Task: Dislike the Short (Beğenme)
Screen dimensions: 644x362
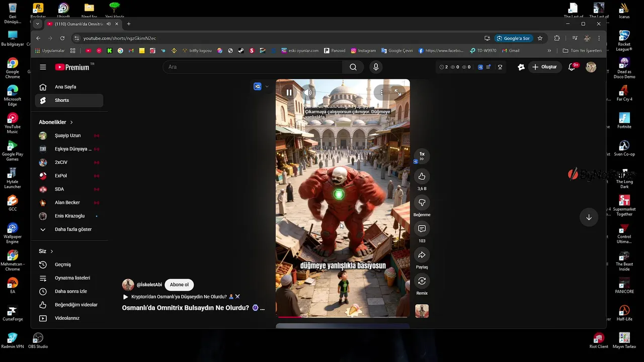Action: click(x=422, y=203)
